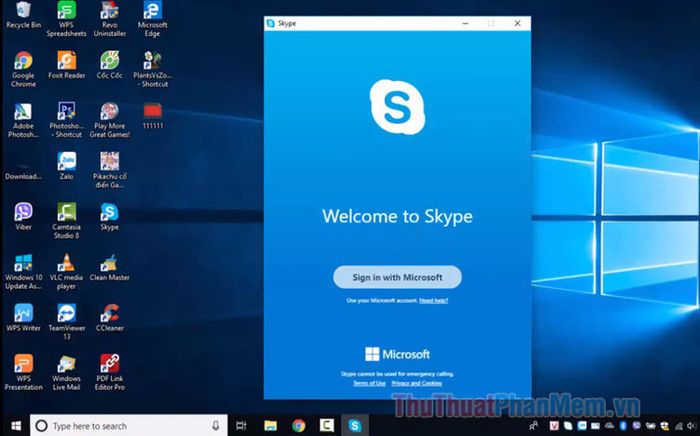The height and width of the screenshot is (436, 700).
Task: Minimize the Skype window
Action: [466, 23]
